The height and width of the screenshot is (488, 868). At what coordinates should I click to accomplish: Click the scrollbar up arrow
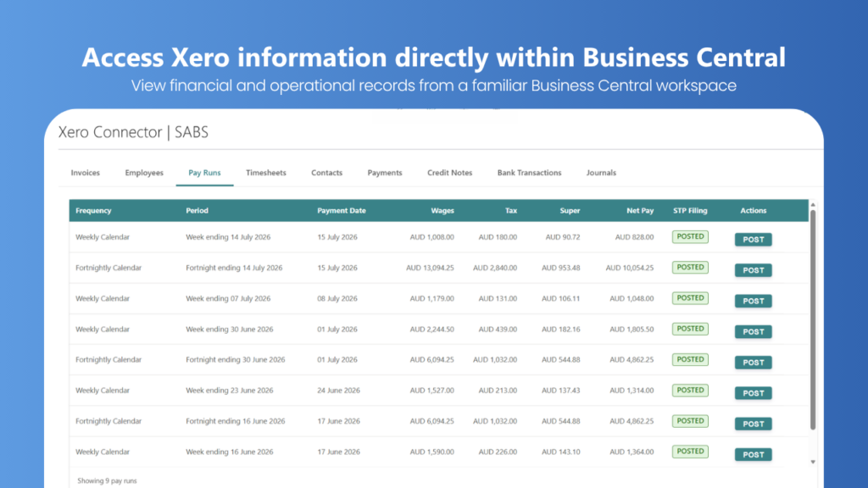tap(813, 205)
